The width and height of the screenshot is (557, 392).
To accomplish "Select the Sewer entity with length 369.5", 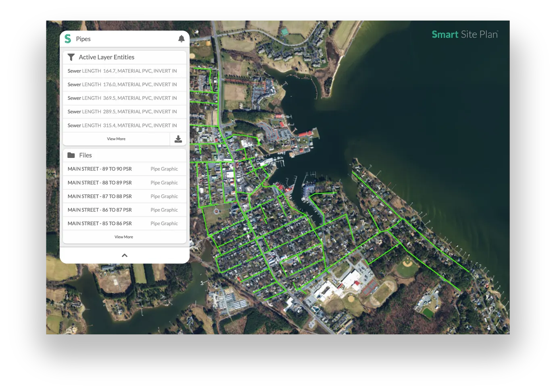I will pos(122,98).
